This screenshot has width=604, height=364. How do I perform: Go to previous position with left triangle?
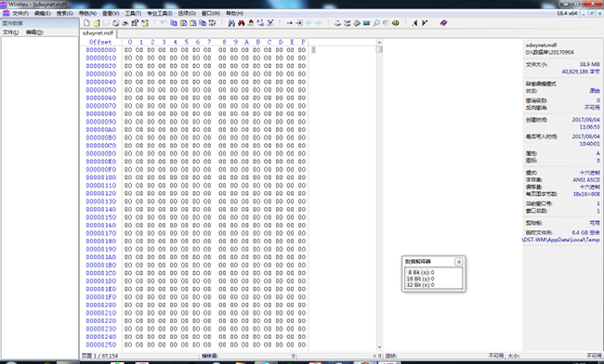pos(414,23)
